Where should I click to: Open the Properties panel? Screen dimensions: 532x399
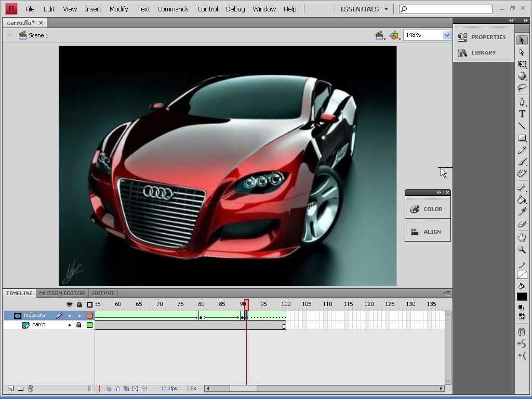point(483,37)
